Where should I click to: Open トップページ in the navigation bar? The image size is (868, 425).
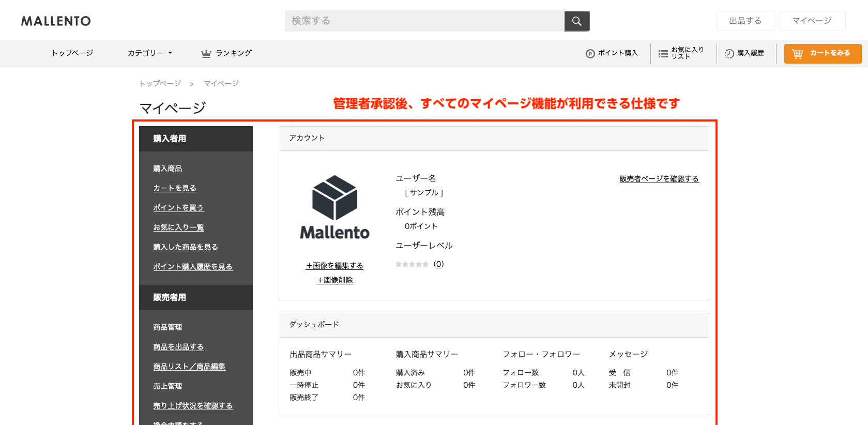coord(72,53)
